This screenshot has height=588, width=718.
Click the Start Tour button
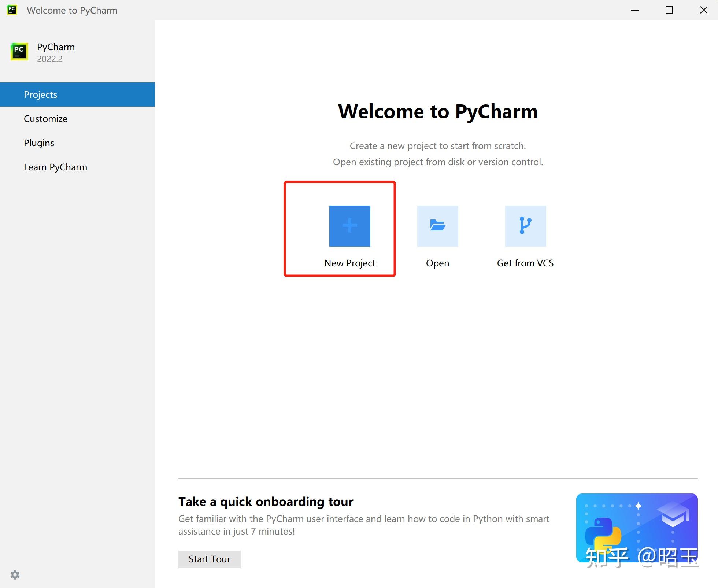209,559
